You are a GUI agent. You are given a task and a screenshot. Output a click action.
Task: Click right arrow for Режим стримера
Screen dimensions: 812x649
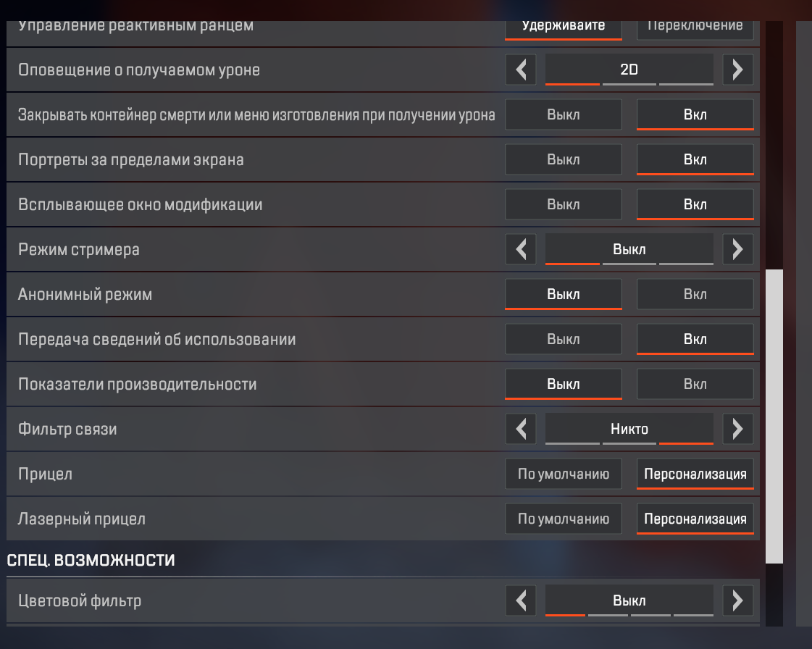click(737, 250)
